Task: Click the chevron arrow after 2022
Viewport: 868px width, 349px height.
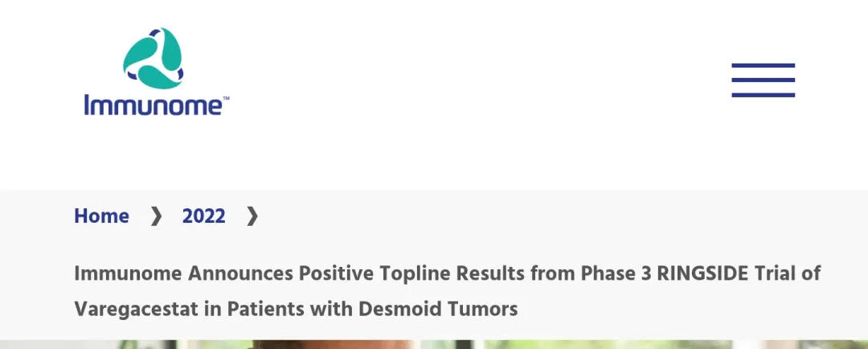Action: [252, 216]
